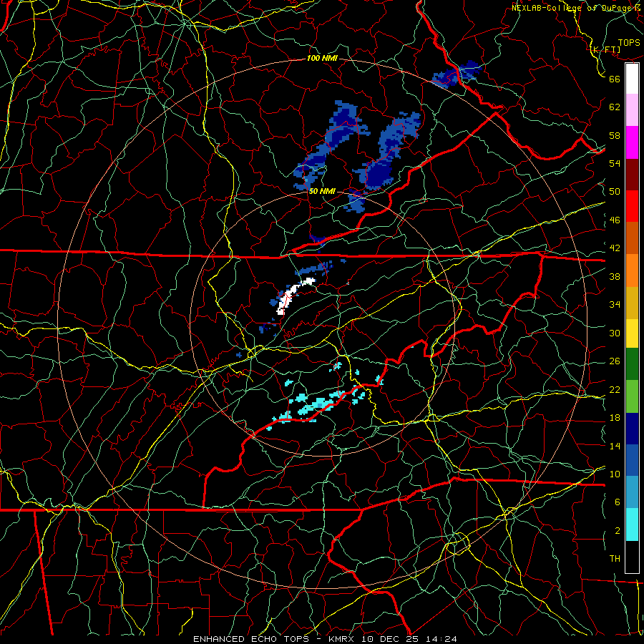The width and height of the screenshot is (644, 644).
Task: Click the dark orange 46 kft legend swatch
Action: pos(632,238)
